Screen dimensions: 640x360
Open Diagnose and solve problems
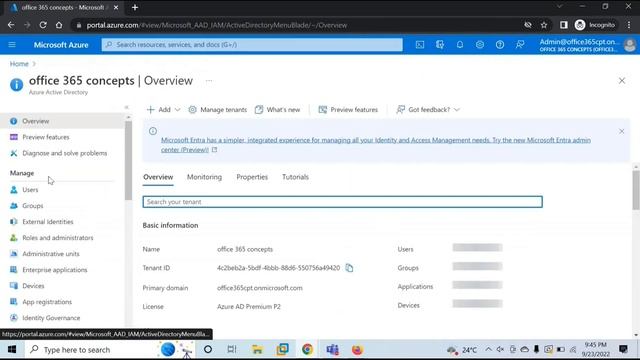coord(64,153)
